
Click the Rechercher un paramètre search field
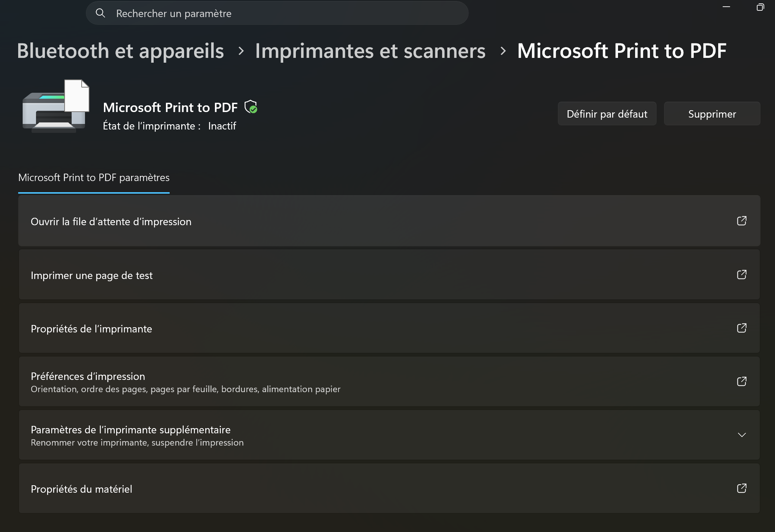coord(277,13)
